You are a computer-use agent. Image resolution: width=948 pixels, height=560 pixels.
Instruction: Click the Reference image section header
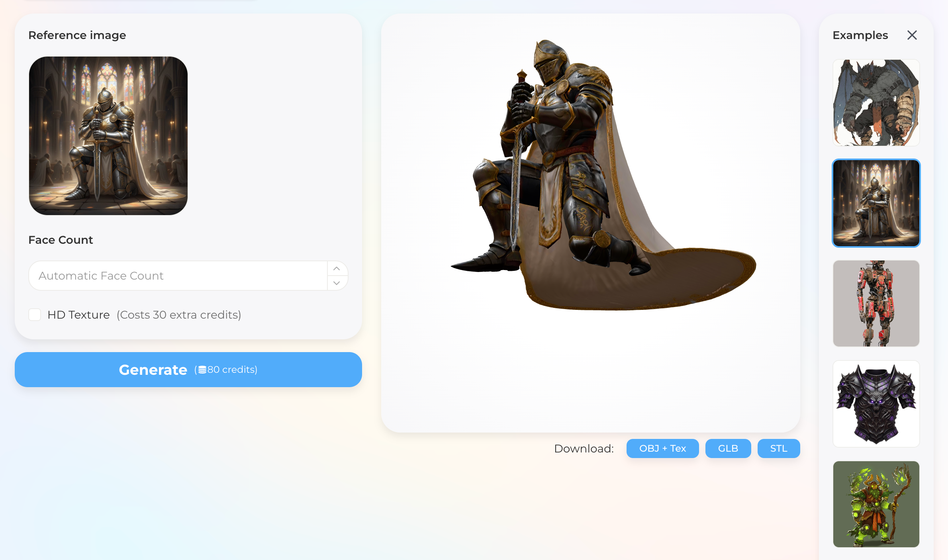tap(77, 35)
